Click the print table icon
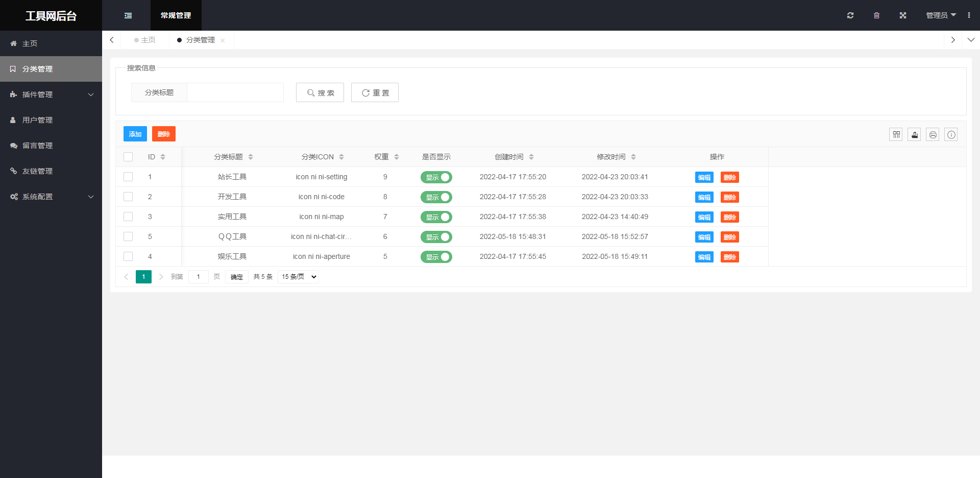Screen dimensions: 980x478 point(933,134)
